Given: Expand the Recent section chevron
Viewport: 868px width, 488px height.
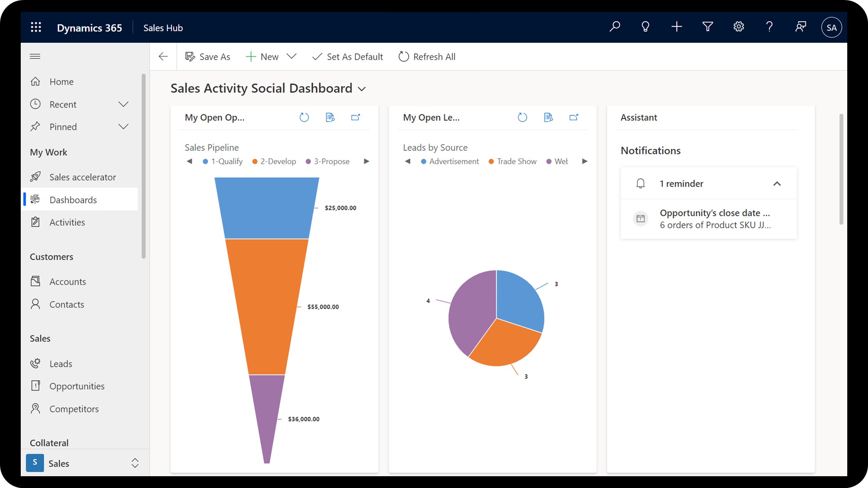Looking at the screenshot, I should [123, 105].
